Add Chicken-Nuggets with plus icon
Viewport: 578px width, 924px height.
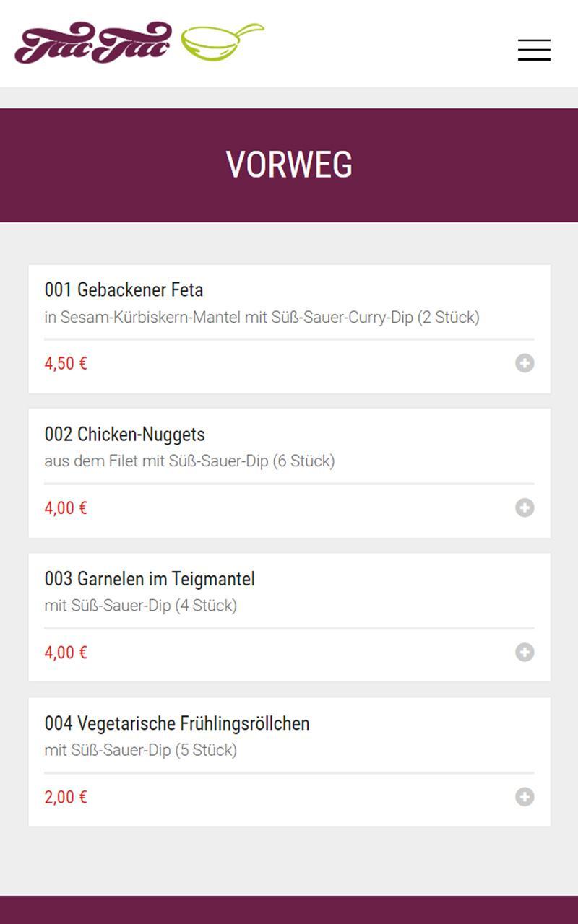525,507
